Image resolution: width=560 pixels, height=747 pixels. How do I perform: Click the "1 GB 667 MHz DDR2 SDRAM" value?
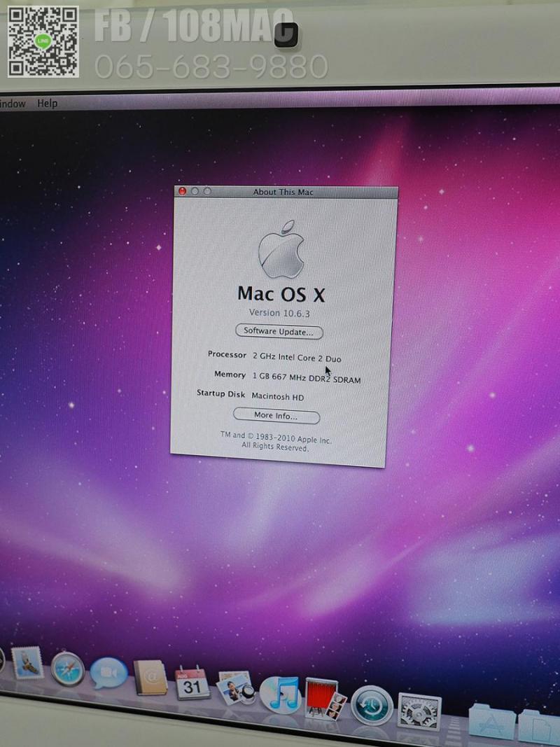coord(307,378)
